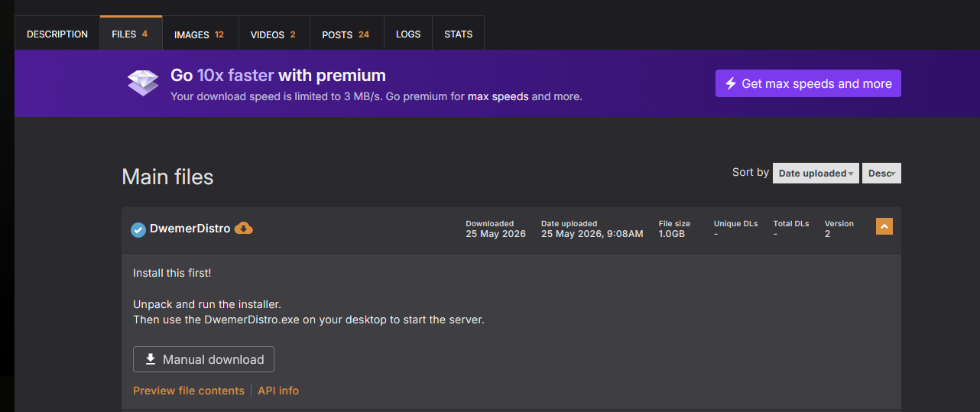View the Stats tab

pos(459,34)
